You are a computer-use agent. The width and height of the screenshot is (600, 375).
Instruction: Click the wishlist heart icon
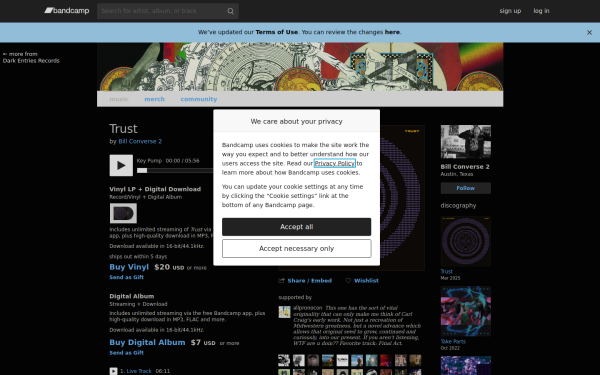pos(348,280)
